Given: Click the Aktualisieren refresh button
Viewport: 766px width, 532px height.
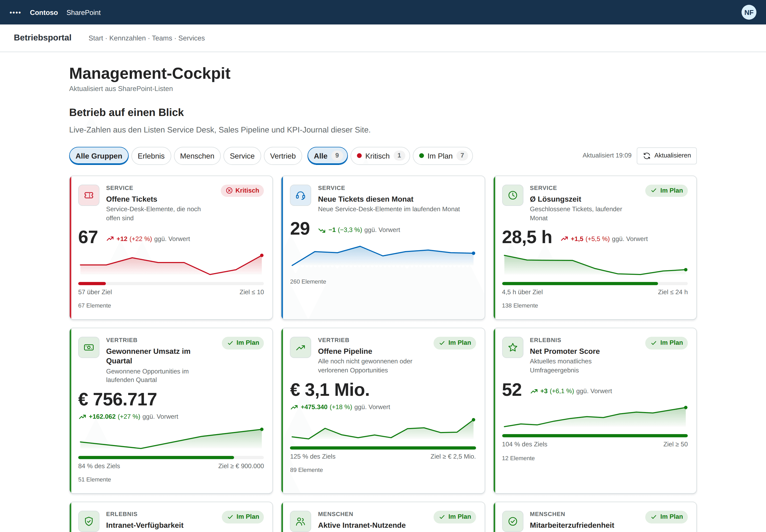Looking at the screenshot, I should pyautogui.click(x=666, y=156).
